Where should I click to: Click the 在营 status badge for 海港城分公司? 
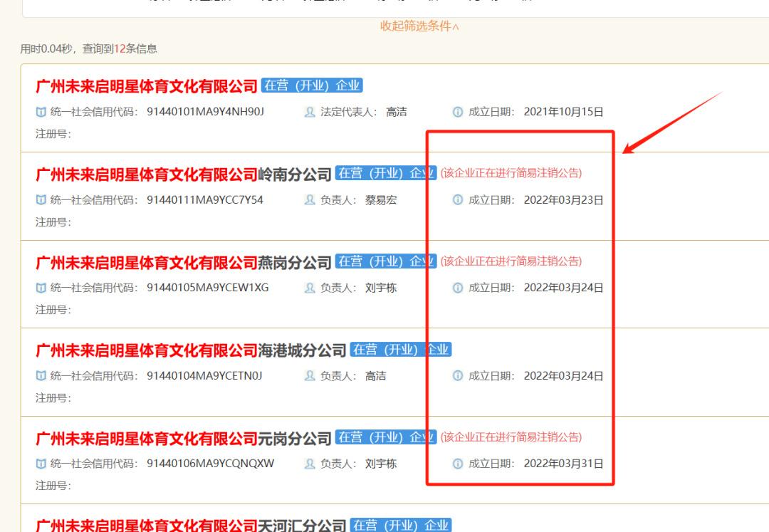click(x=402, y=350)
